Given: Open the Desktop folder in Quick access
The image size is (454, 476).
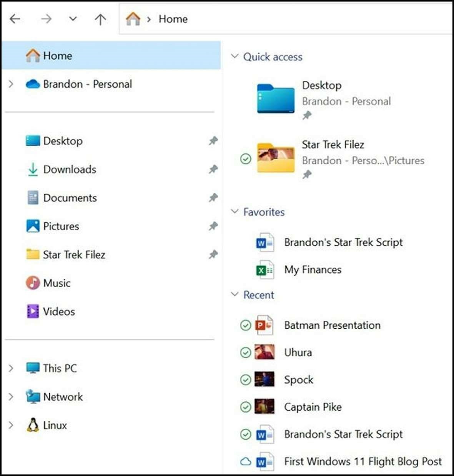Looking at the screenshot, I should pos(276,99).
